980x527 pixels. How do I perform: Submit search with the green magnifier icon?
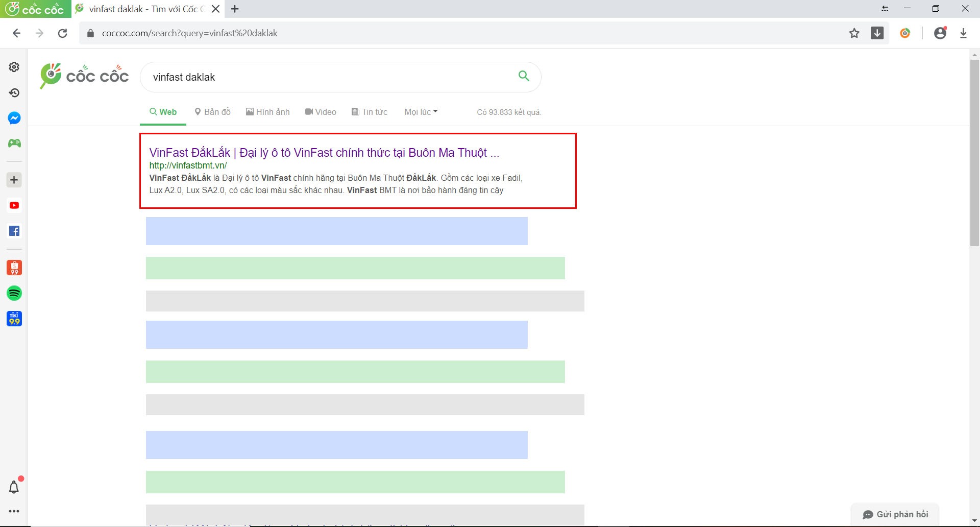click(524, 76)
